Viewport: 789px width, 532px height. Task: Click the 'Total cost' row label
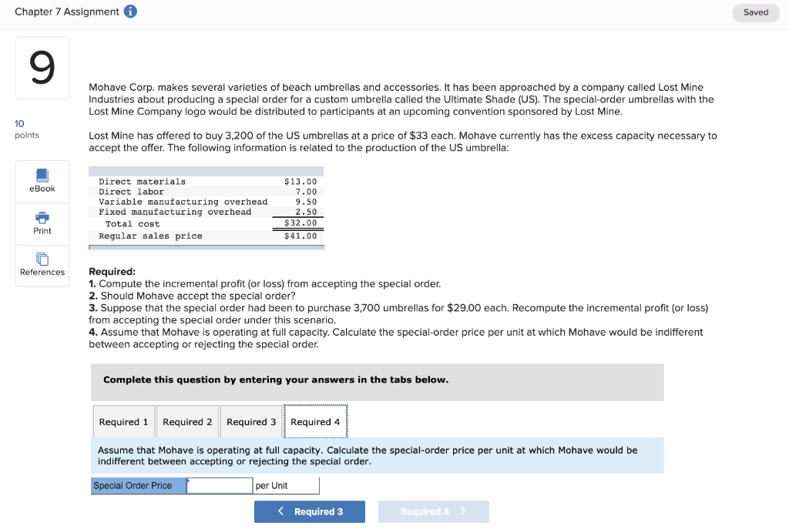[133, 224]
